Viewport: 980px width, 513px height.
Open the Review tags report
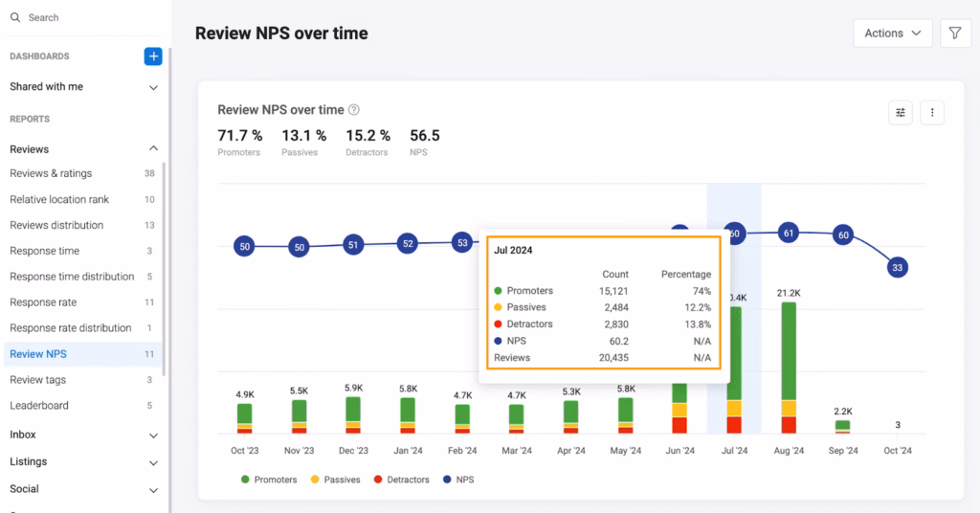point(38,380)
